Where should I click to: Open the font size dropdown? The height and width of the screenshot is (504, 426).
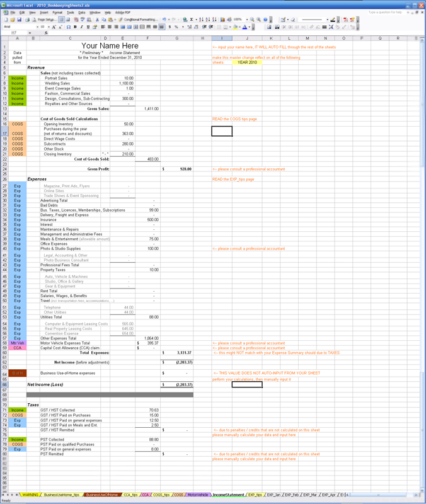pos(49,26)
